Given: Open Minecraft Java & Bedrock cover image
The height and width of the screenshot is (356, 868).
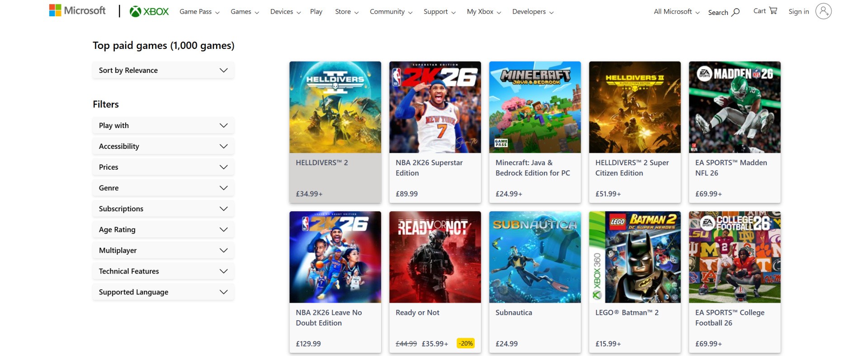Looking at the screenshot, I should coord(535,107).
